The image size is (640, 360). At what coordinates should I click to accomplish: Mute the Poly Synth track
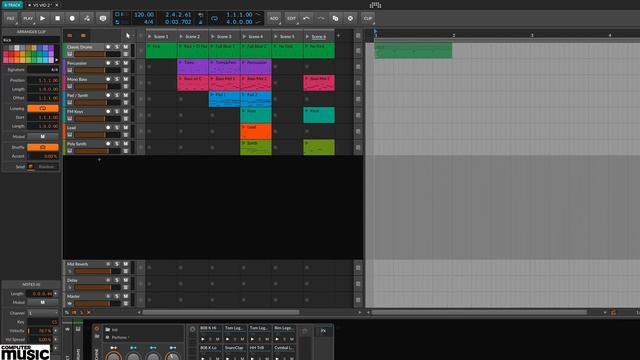126,144
